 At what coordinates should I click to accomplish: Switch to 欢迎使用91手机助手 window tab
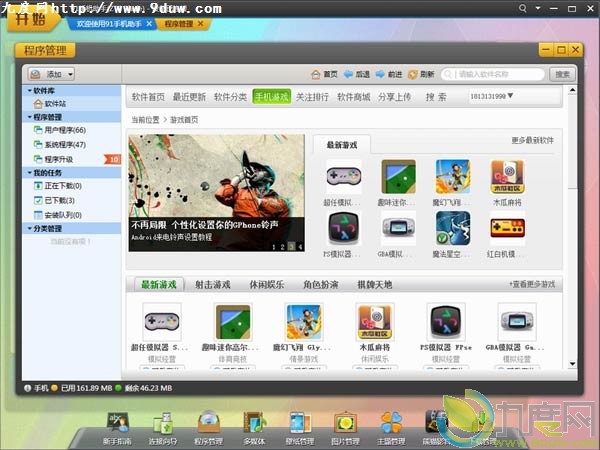pyautogui.click(x=114, y=24)
